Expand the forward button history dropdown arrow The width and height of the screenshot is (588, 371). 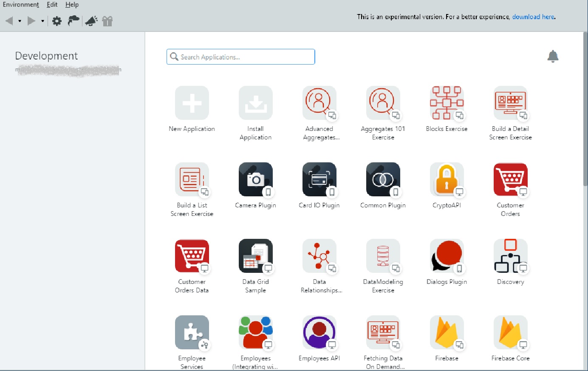tap(42, 21)
